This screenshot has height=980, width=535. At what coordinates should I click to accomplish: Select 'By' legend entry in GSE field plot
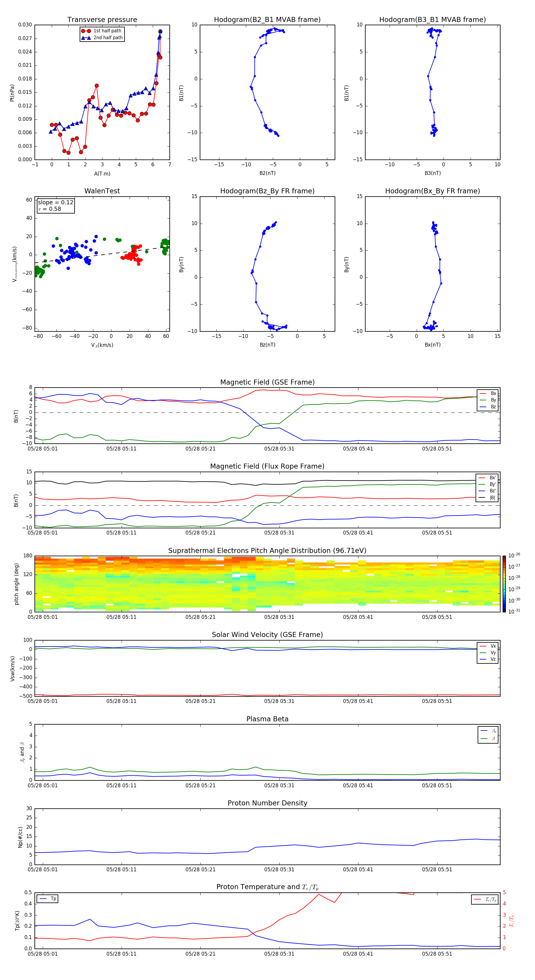tap(488, 400)
